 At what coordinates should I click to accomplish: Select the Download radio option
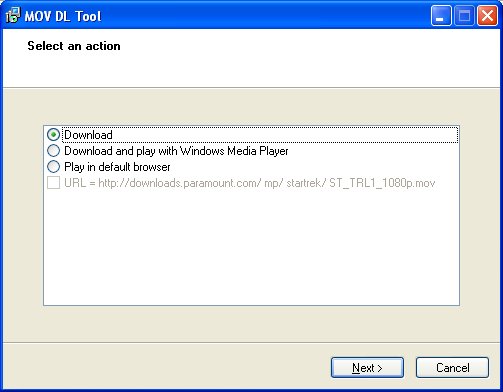[53, 135]
